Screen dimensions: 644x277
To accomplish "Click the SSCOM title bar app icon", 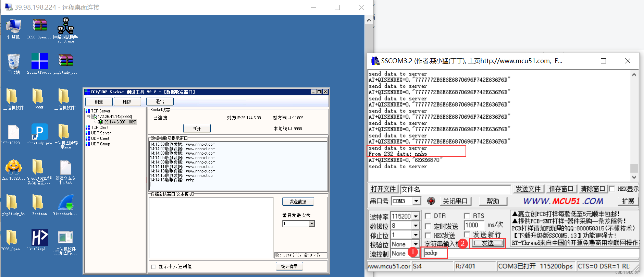I will pos(375,61).
